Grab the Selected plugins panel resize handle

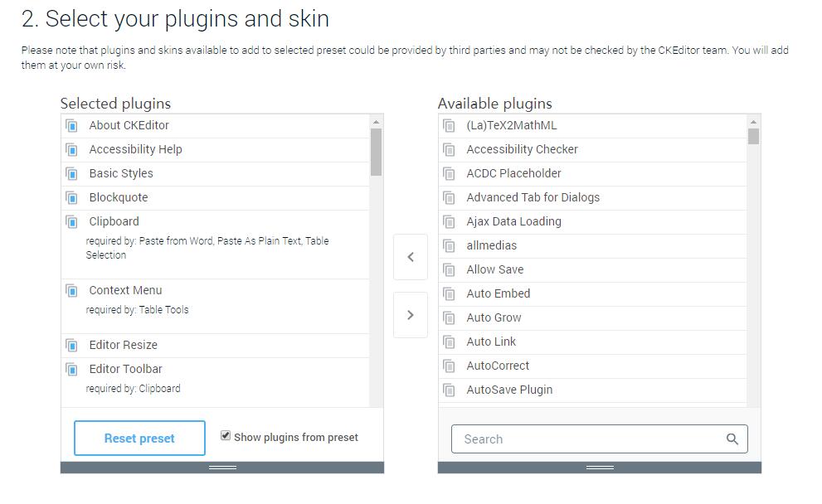222,468
